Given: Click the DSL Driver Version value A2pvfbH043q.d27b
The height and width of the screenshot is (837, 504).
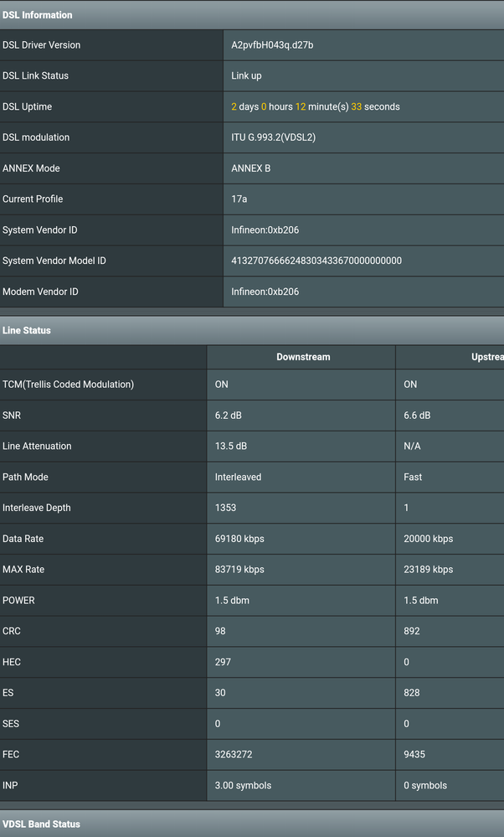Looking at the screenshot, I should [x=272, y=45].
